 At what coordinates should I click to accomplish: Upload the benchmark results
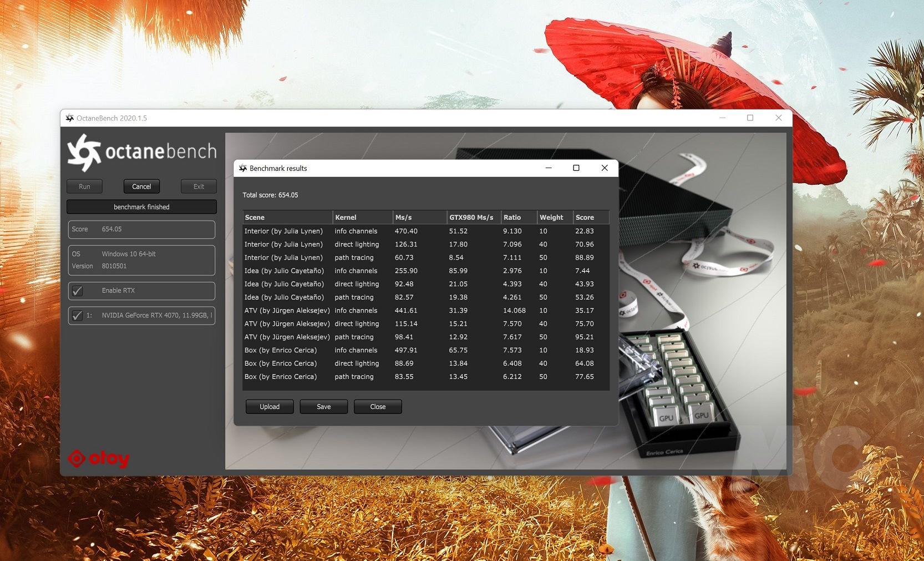pos(270,407)
